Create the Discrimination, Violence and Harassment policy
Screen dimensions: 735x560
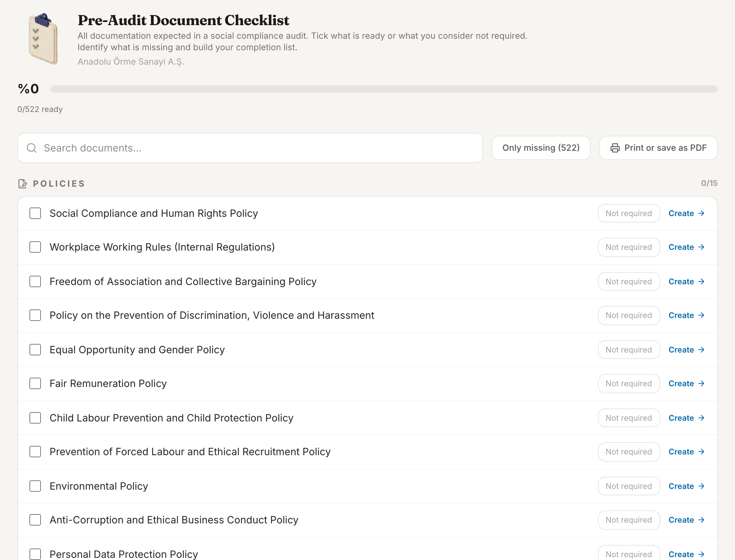(x=687, y=315)
